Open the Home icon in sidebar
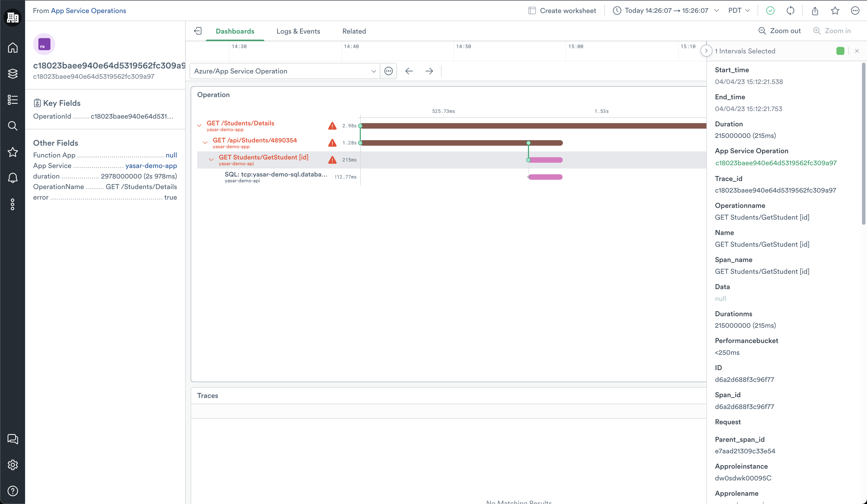Image resolution: width=867 pixels, height=504 pixels. [13, 47]
